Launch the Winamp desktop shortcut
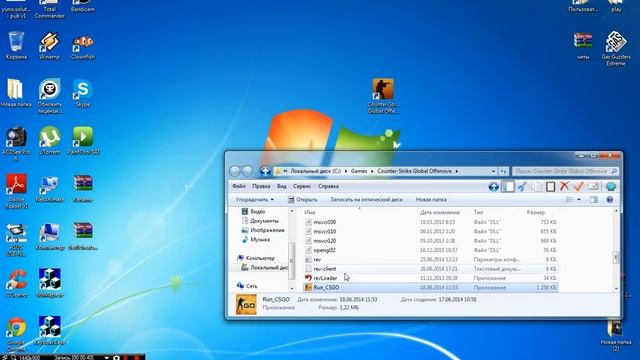This screenshot has height=360, width=640. click(49, 46)
